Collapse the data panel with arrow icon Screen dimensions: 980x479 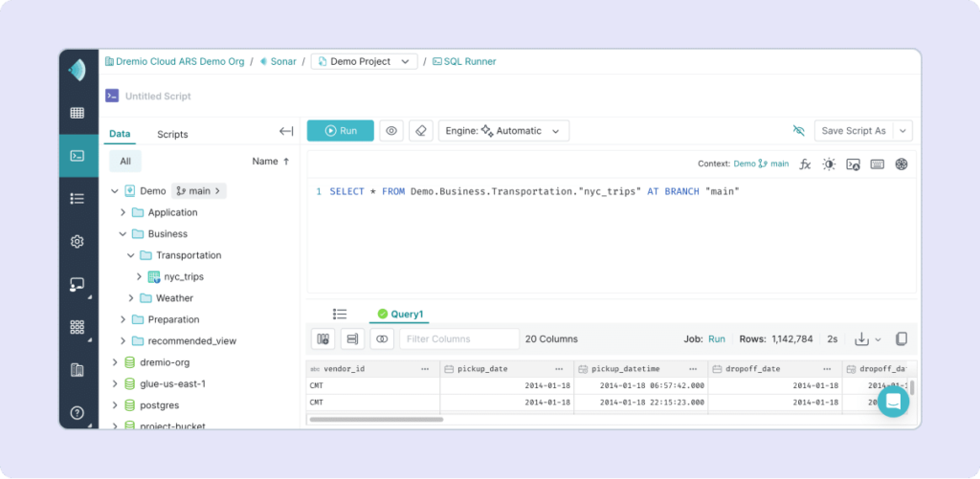coord(286,131)
